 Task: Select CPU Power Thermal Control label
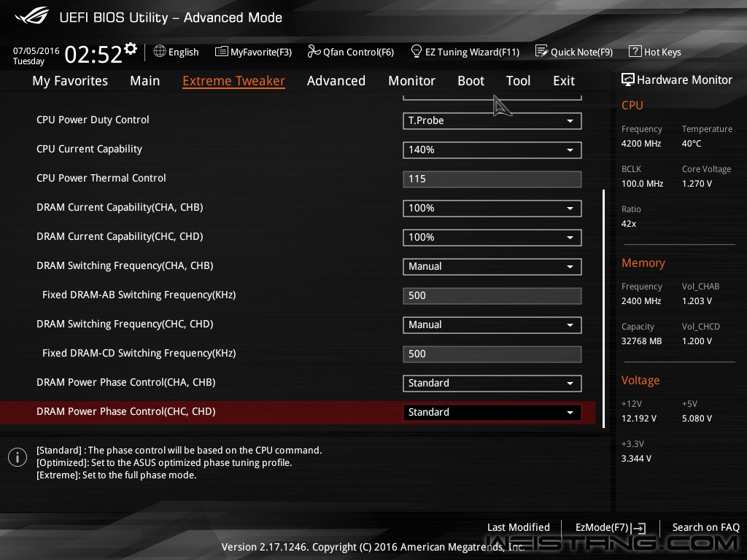coord(101,178)
